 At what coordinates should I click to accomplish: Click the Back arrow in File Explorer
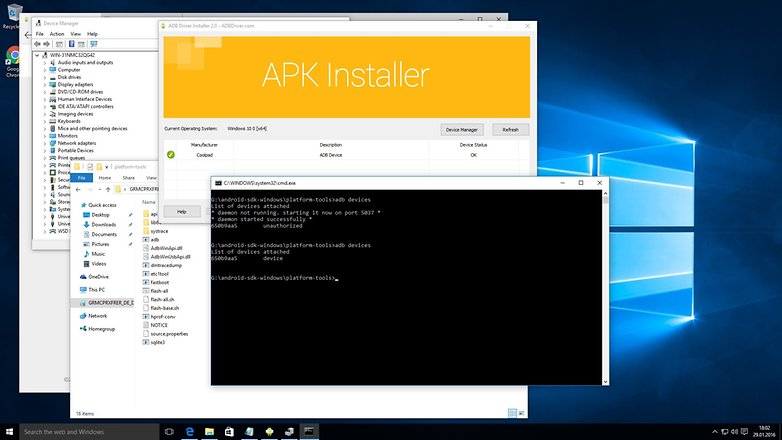point(78,190)
